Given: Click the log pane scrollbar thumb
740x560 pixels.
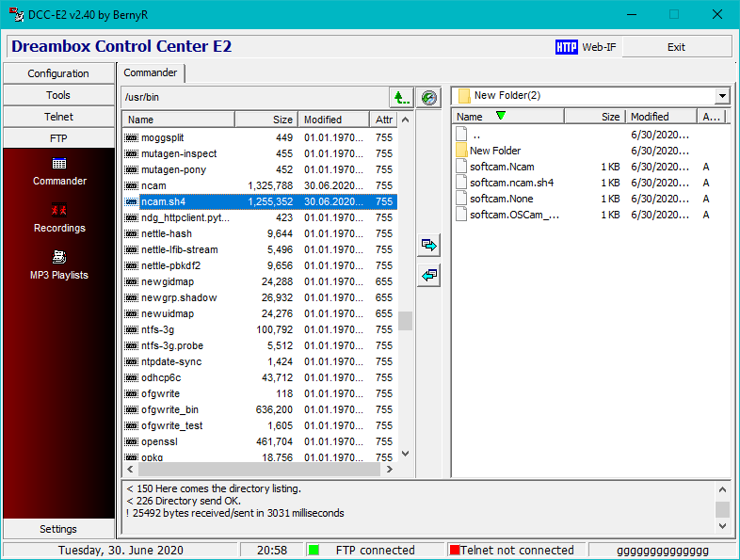Looking at the screenshot, I should pos(722,509).
